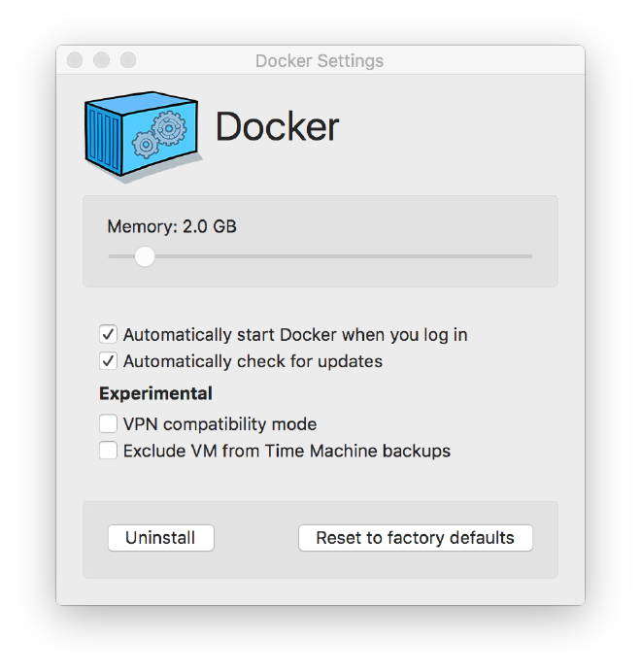Click the large Docker heading text
The image size is (641, 672).
point(277,127)
